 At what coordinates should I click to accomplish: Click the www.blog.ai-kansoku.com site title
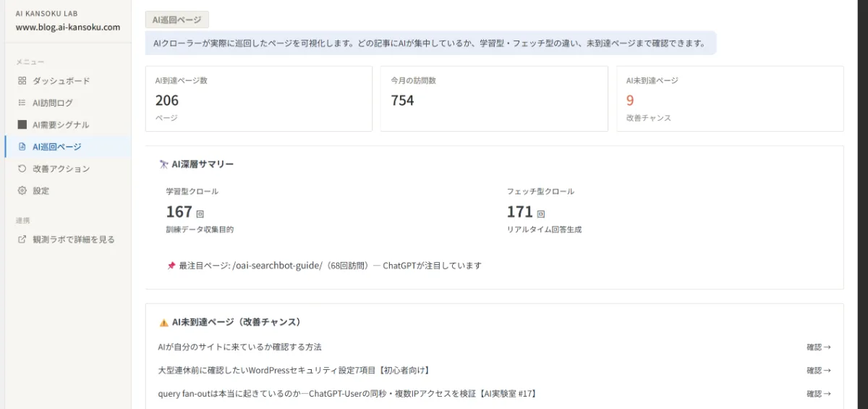click(68, 28)
